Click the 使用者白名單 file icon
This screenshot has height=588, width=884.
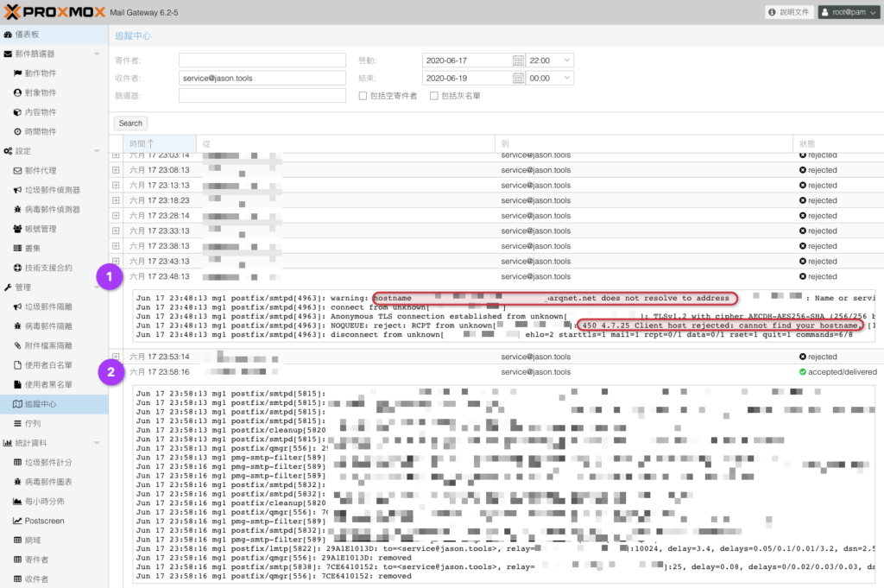click(x=17, y=364)
